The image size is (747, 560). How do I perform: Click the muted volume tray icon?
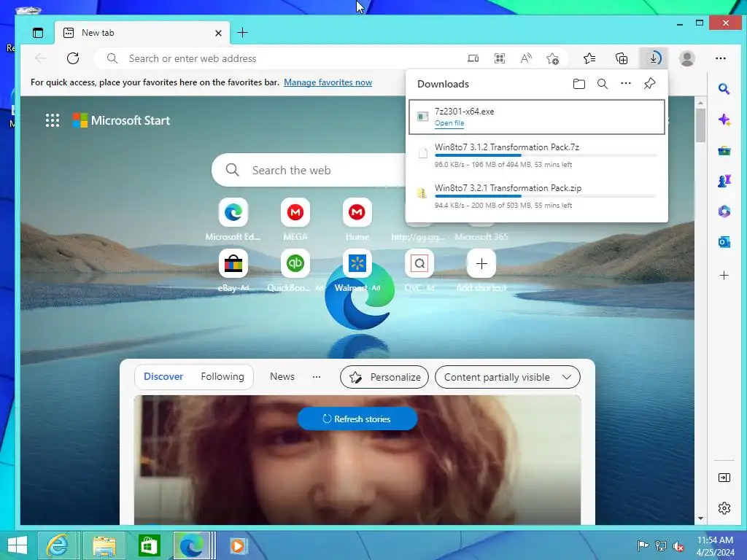pos(678,547)
